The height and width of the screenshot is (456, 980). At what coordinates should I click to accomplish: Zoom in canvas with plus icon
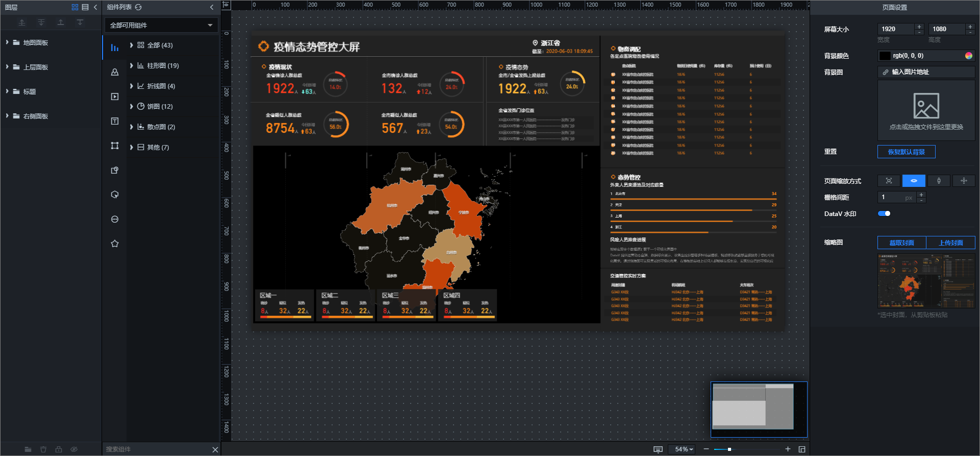788,449
